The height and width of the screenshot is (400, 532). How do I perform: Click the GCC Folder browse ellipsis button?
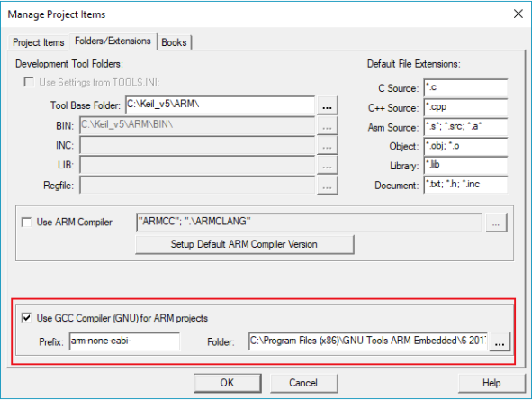500,342
